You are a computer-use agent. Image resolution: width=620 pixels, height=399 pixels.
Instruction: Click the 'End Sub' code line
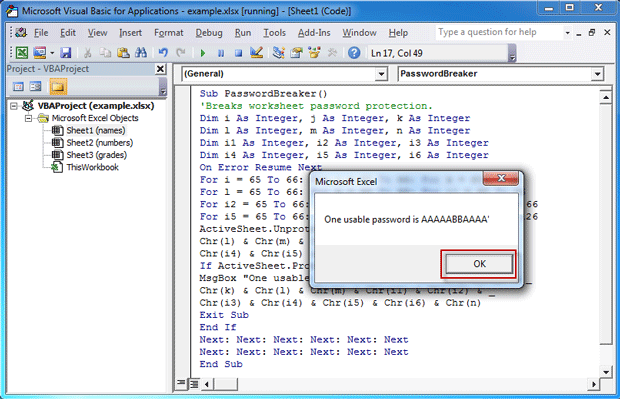click(x=221, y=364)
